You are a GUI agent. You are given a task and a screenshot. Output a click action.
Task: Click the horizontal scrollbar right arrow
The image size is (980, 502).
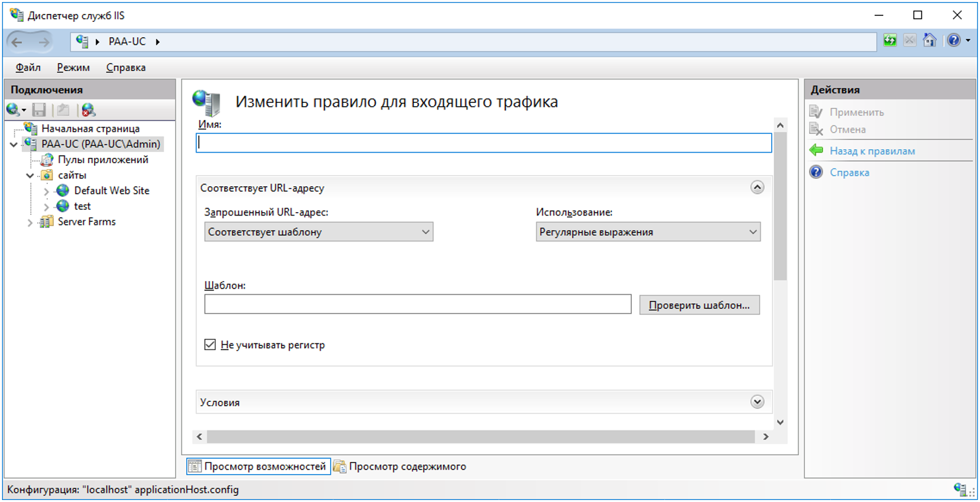pos(766,436)
